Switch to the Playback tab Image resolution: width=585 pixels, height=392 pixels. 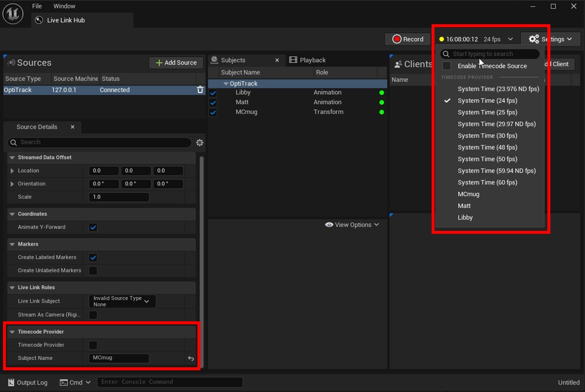pyautogui.click(x=307, y=60)
